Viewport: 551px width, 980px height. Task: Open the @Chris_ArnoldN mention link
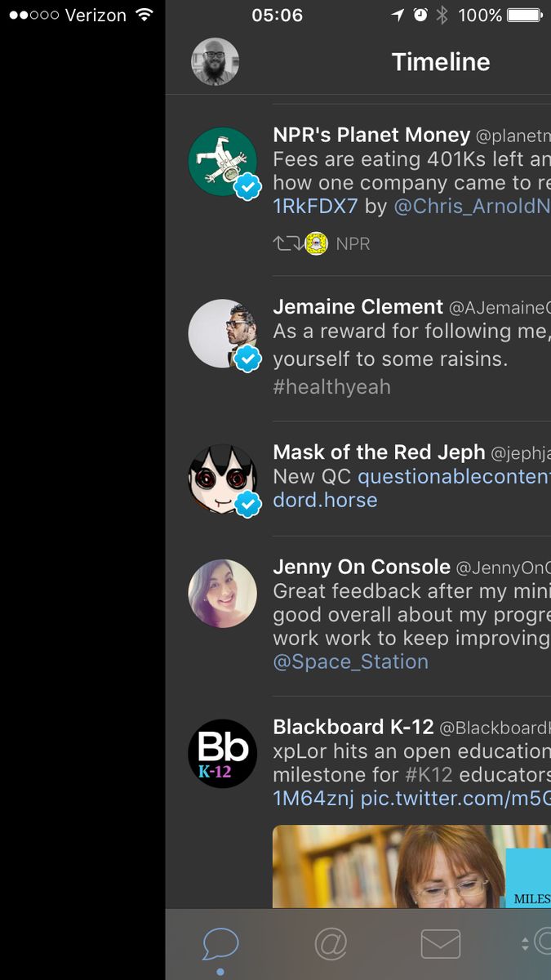point(472,207)
